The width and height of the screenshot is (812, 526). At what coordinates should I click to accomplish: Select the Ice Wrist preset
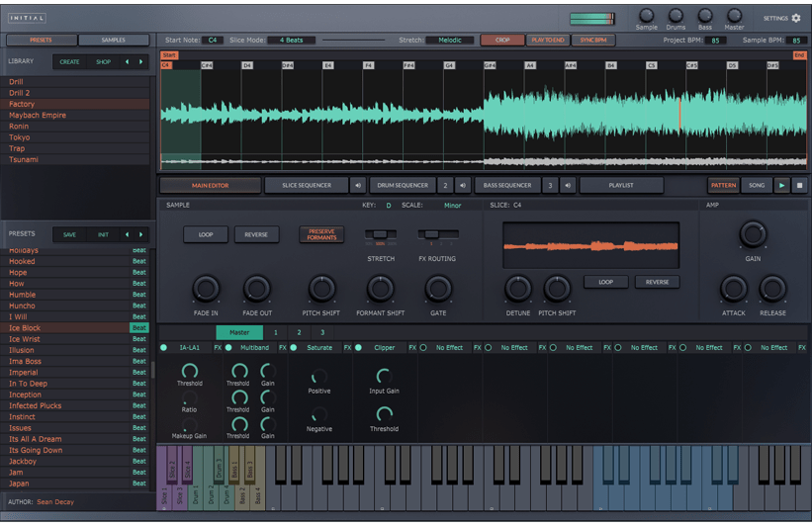coord(75,339)
